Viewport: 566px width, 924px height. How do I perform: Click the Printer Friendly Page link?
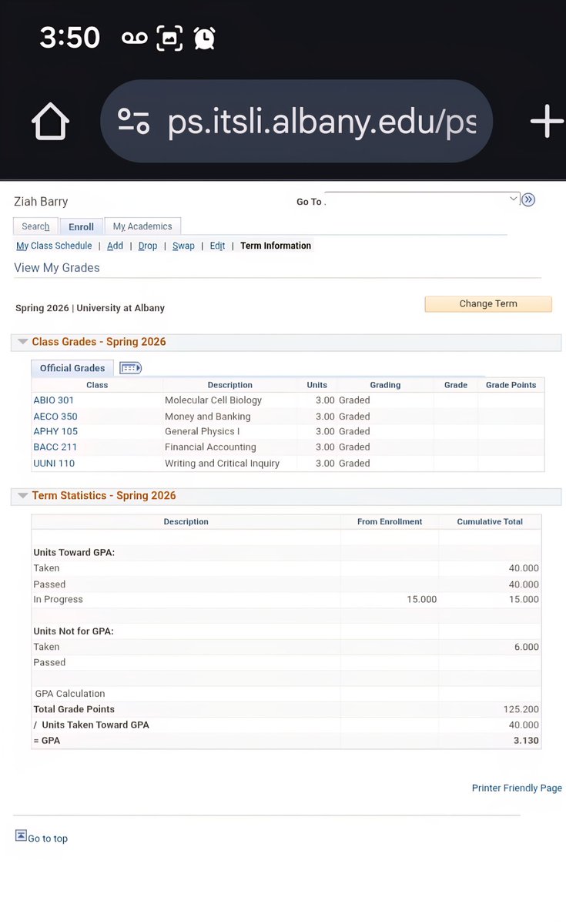click(x=517, y=788)
